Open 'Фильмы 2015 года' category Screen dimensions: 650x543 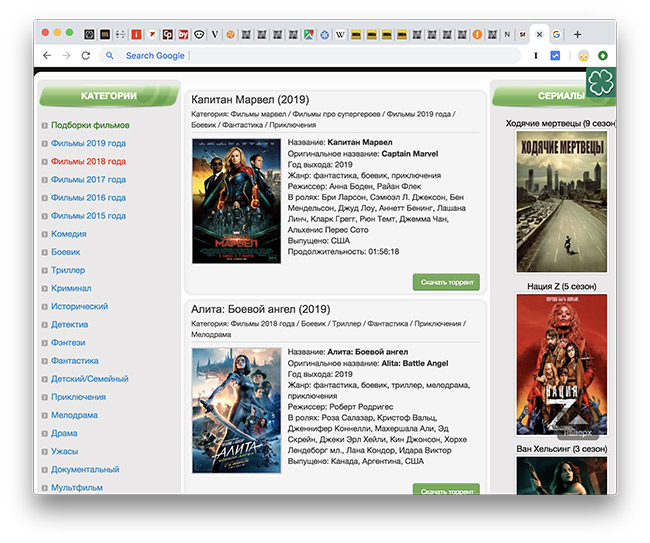tap(88, 216)
